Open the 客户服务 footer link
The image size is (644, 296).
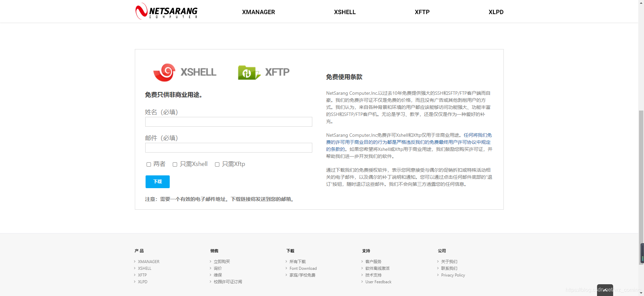(373, 261)
